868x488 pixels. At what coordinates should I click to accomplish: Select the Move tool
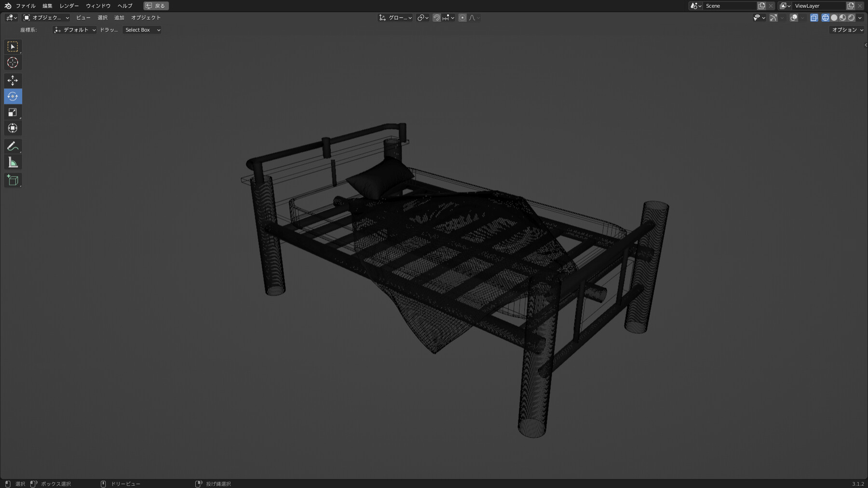(x=13, y=80)
